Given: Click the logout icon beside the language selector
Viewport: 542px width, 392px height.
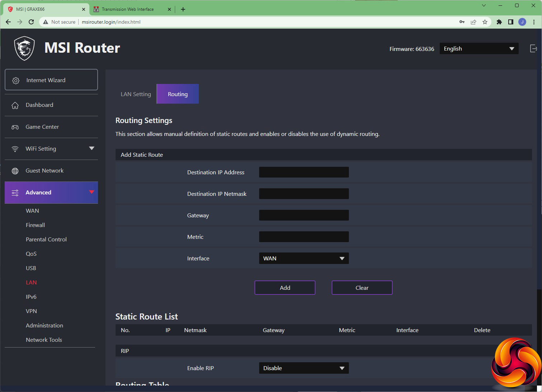Looking at the screenshot, I should (533, 48).
